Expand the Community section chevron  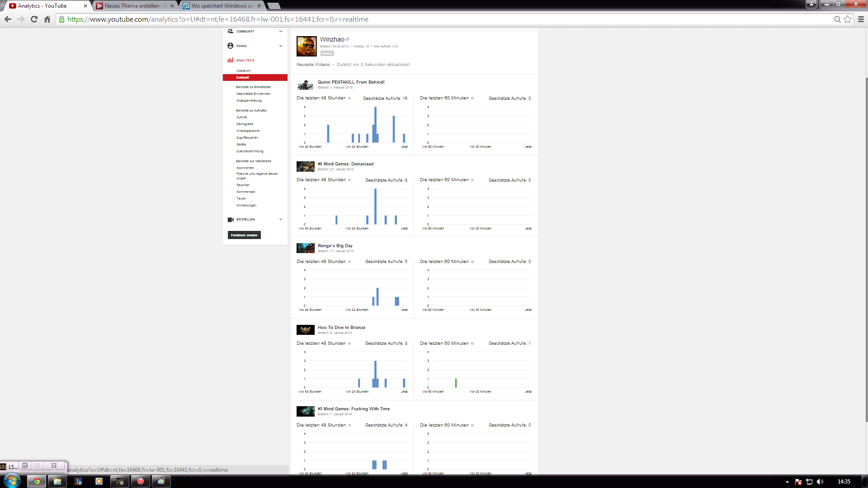281,31
